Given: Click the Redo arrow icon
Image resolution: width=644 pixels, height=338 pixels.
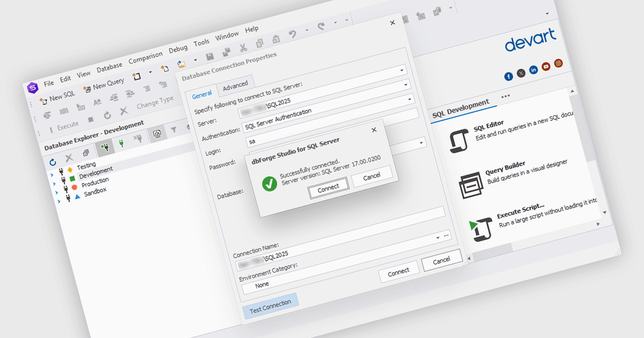Looking at the screenshot, I should tap(321, 26).
